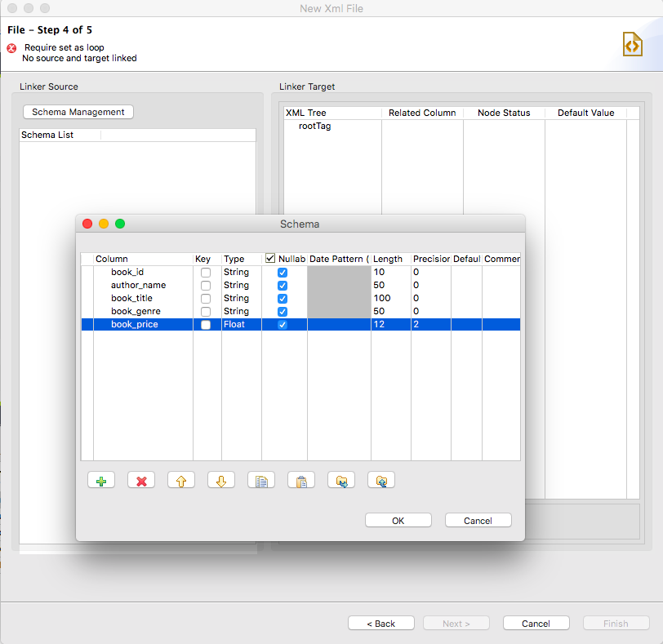Go back to the previous wizard step
Screen dimensions: 663x644
(380, 623)
